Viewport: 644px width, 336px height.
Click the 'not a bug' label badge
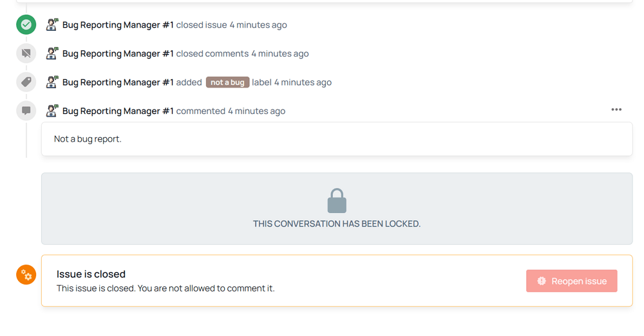pos(227,82)
